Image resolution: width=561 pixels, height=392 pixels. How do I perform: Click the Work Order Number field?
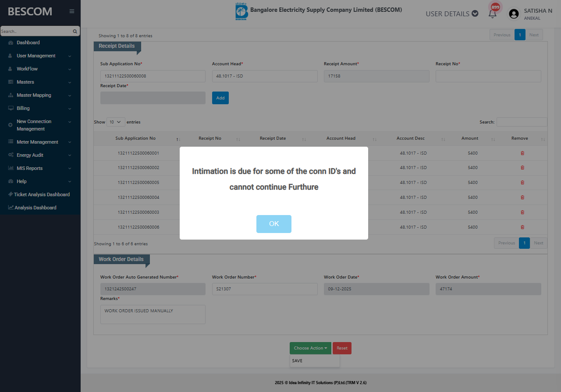(265, 289)
